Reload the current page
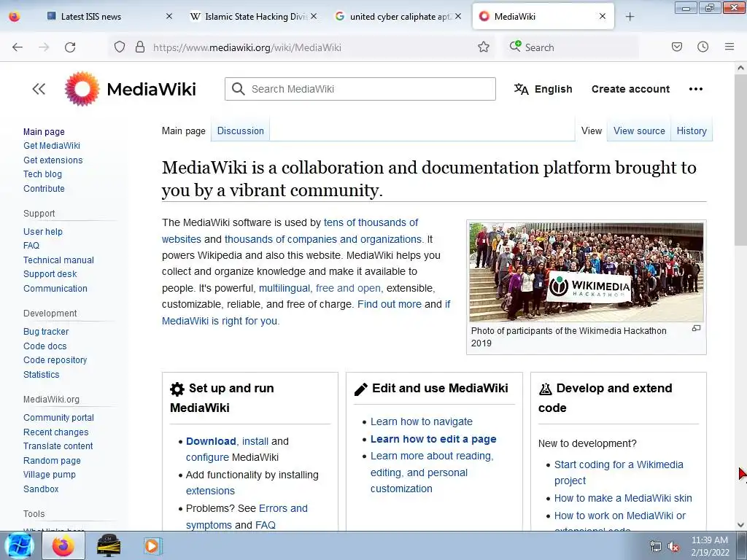Screen dimensions: 747x560 (70, 47)
